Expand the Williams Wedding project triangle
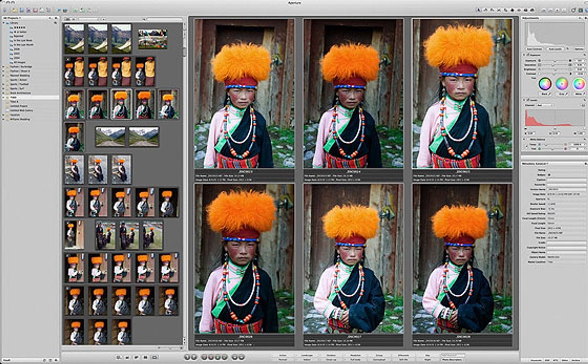Viewport: 588px width, 364px height. pyautogui.click(x=3, y=119)
